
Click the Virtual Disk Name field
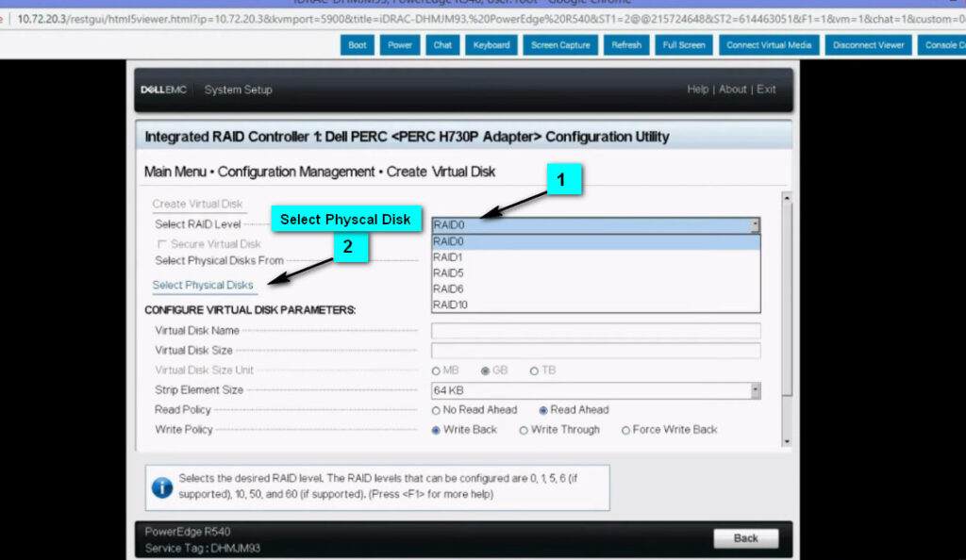(596, 331)
